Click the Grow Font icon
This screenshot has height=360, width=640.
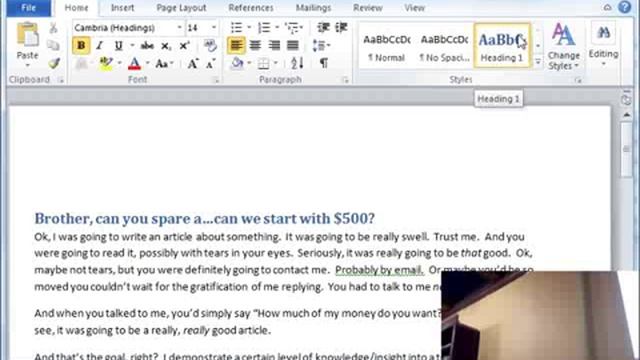[x=192, y=64]
